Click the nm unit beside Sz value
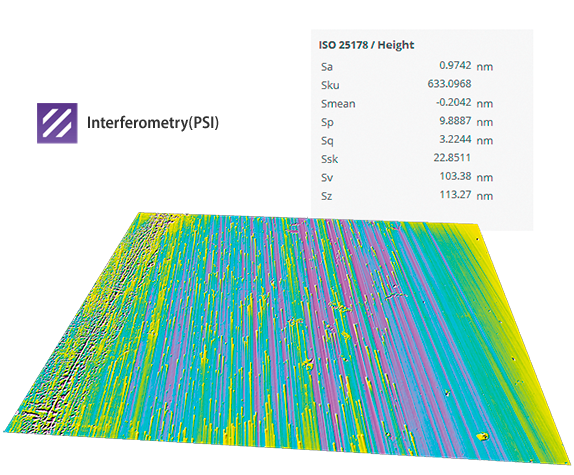574x475 pixels. click(x=484, y=196)
